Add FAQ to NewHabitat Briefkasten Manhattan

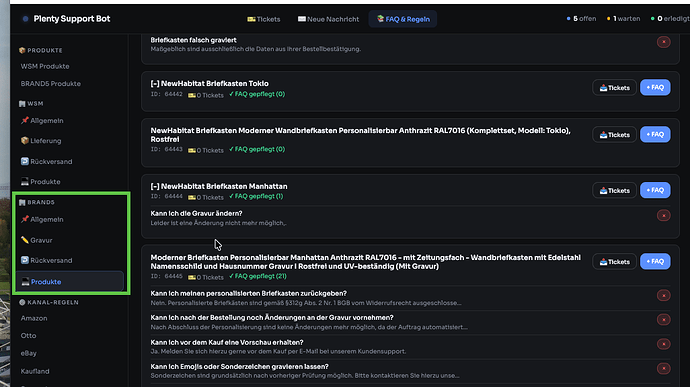tap(655, 190)
